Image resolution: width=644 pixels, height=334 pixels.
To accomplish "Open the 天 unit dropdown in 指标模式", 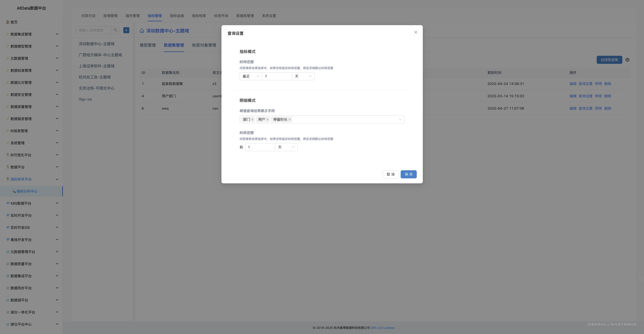I will [x=303, y=76].
